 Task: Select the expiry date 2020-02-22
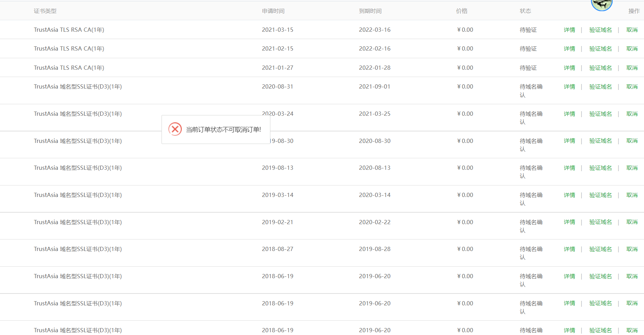pyautogui.click(x=375, y=222)
